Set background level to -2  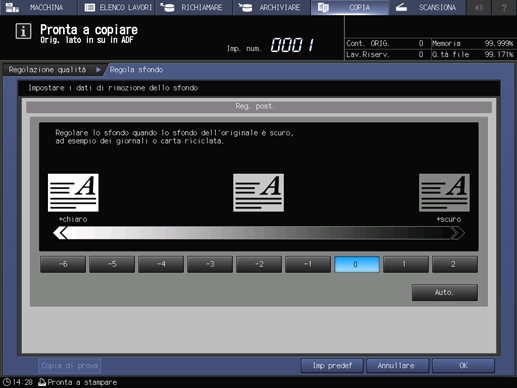[x=259, y=264]
